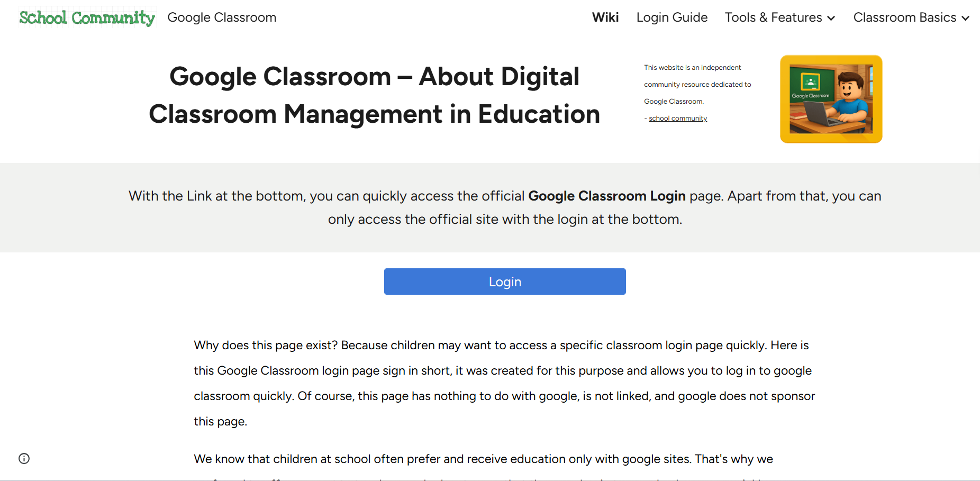Click the independent community resource note
This screenshot has height=481, width=980.
point(697,85)
